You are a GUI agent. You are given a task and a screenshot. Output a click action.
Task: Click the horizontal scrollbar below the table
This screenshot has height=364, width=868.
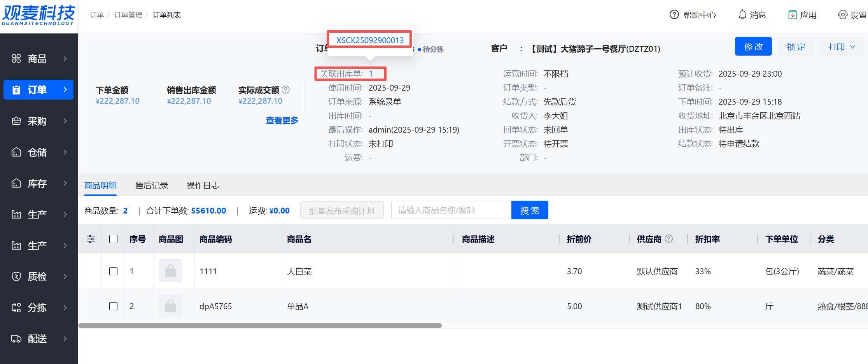click(x=260, y=325)
